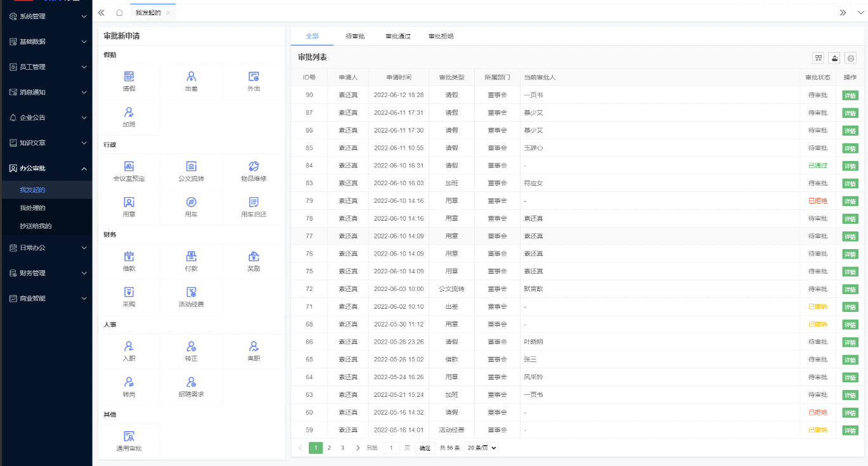The image size is (868, 466).
Task: Expand 基础数据 sidebar menu
Action: 46,42
